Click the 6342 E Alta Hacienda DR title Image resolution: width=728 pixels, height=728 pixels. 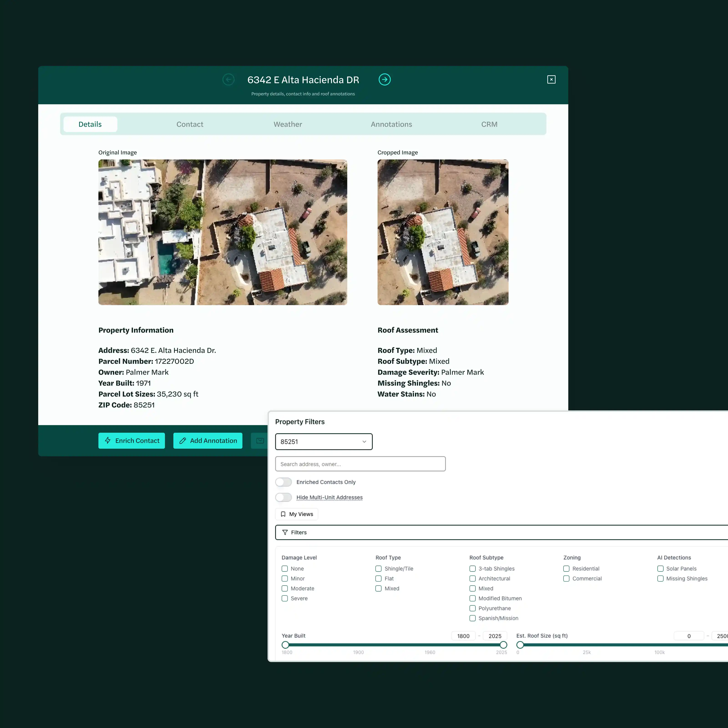[x=303, y=80]
